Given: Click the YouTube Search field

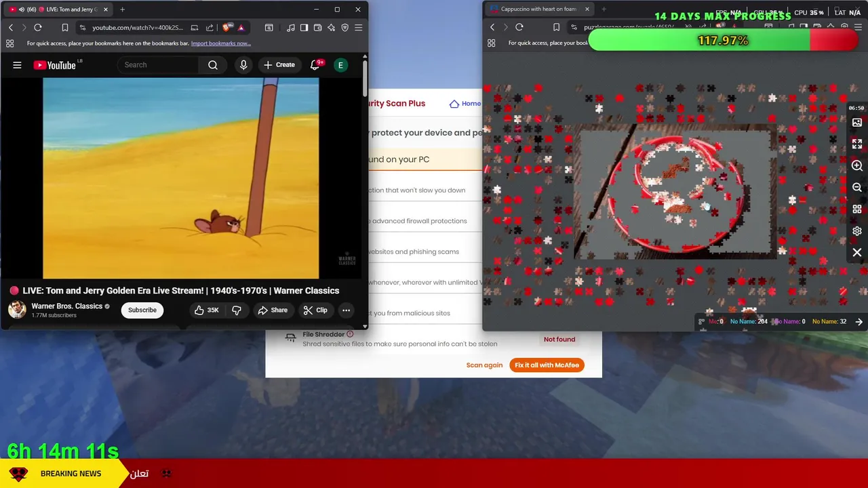Looking at the screenshot, I should pyautogui.click(x=158, y=65).
